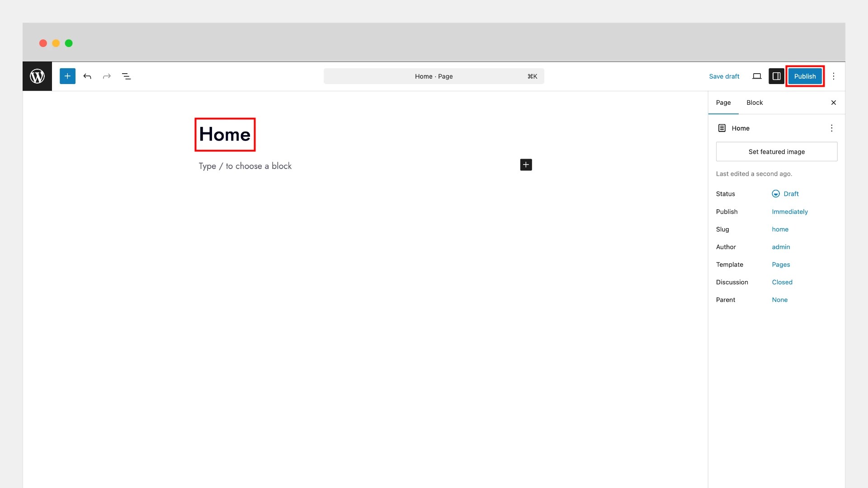Click the Home · Page command bar

click(434, 76)
